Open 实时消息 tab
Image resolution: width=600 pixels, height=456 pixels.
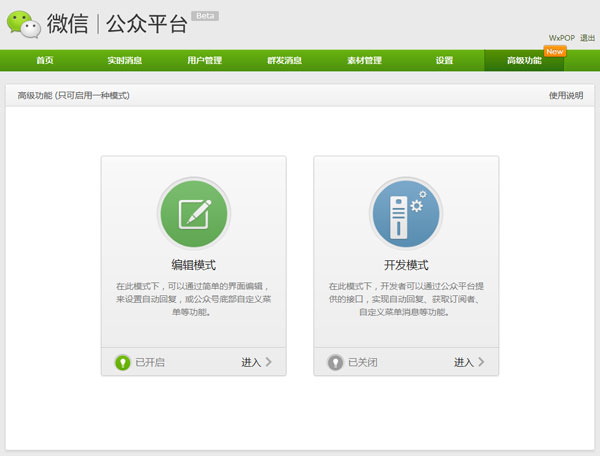pyautogui.click(x=125, y=60)
